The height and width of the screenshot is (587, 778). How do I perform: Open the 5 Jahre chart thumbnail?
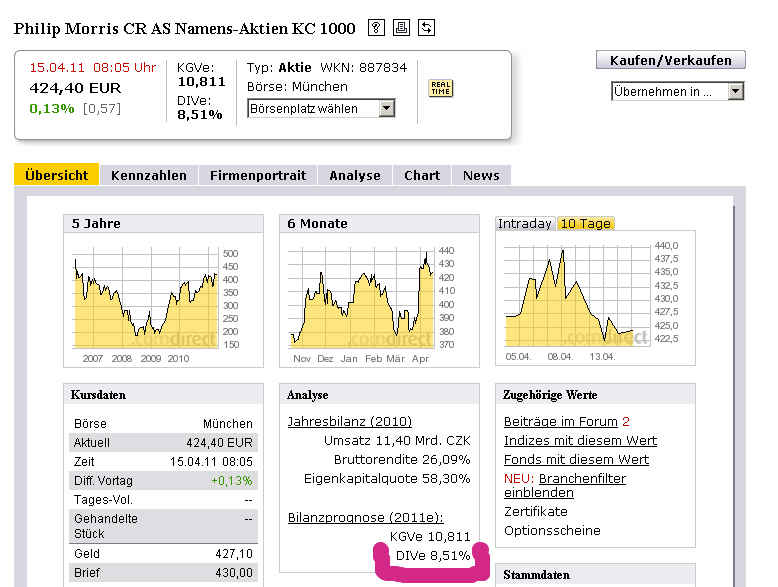click(156, 300)
